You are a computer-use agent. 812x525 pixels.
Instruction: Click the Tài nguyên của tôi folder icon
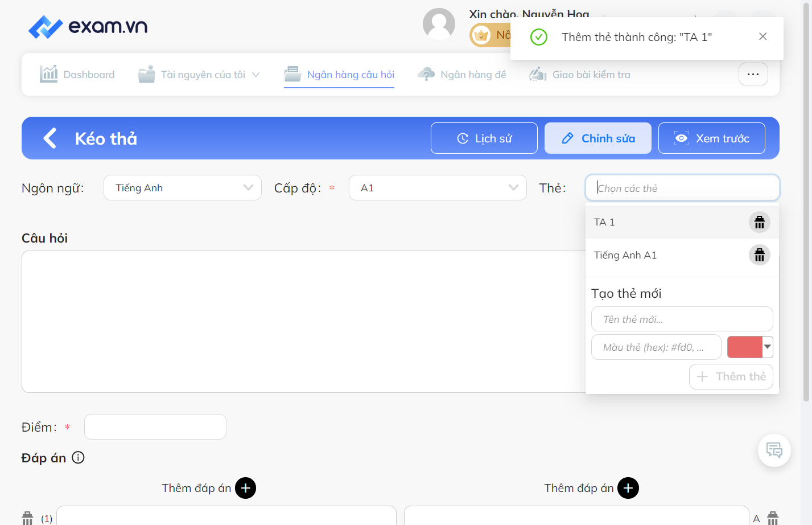pos(147,74)
